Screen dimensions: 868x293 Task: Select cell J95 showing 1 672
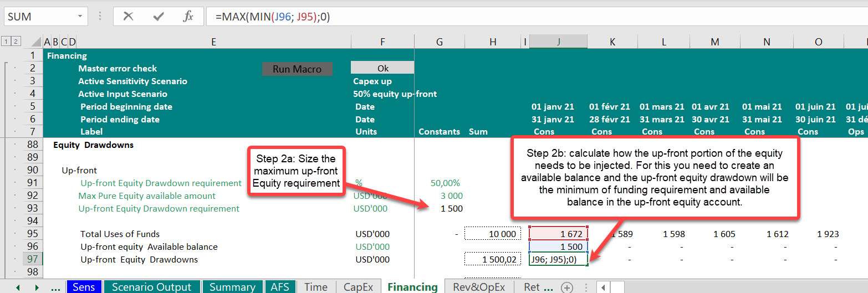click(x=558, y=234)
